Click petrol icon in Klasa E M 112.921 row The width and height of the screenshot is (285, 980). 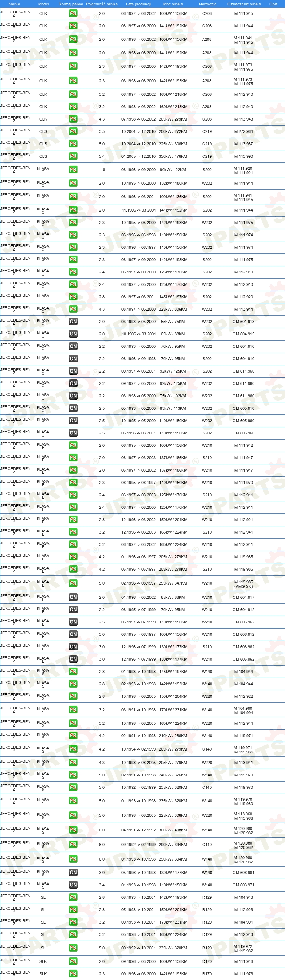73,520
